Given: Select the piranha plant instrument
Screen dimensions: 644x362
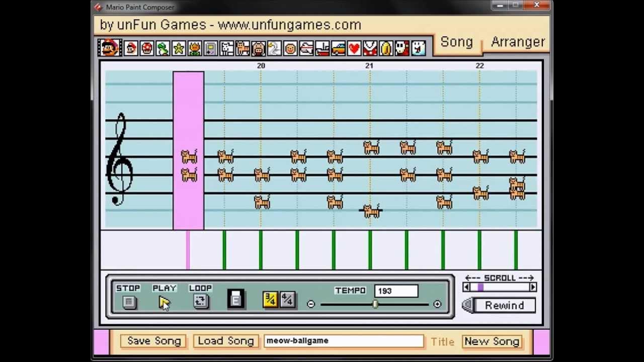Looking at the screenshot, I should (370, 48).
